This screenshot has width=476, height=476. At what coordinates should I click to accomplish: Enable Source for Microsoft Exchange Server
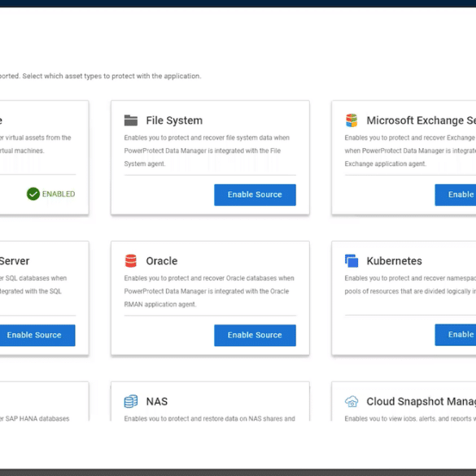pyautogui.click(x=456, y=194)
